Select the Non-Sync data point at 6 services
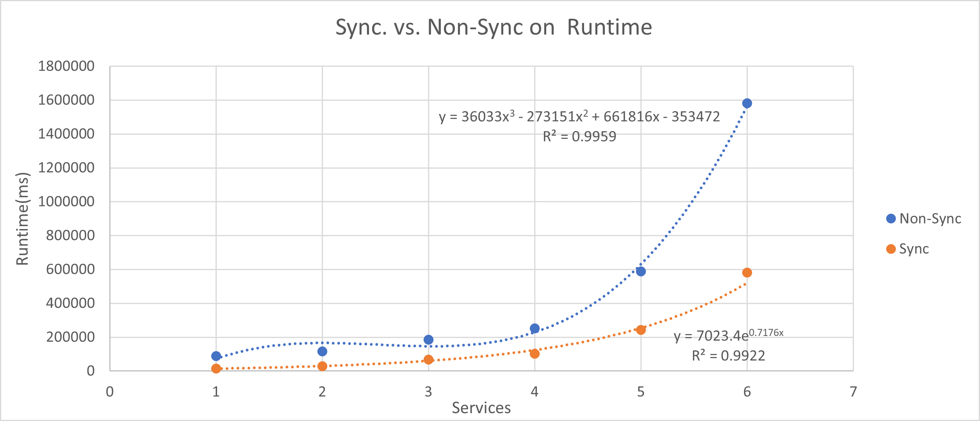 coord(747,103)
